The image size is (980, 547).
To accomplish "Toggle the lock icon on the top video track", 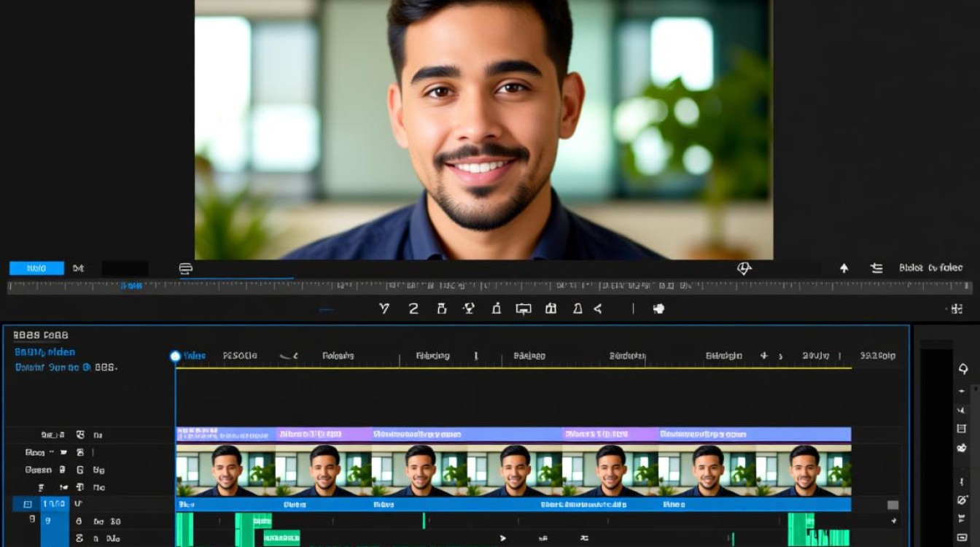I will pos(80,435).
